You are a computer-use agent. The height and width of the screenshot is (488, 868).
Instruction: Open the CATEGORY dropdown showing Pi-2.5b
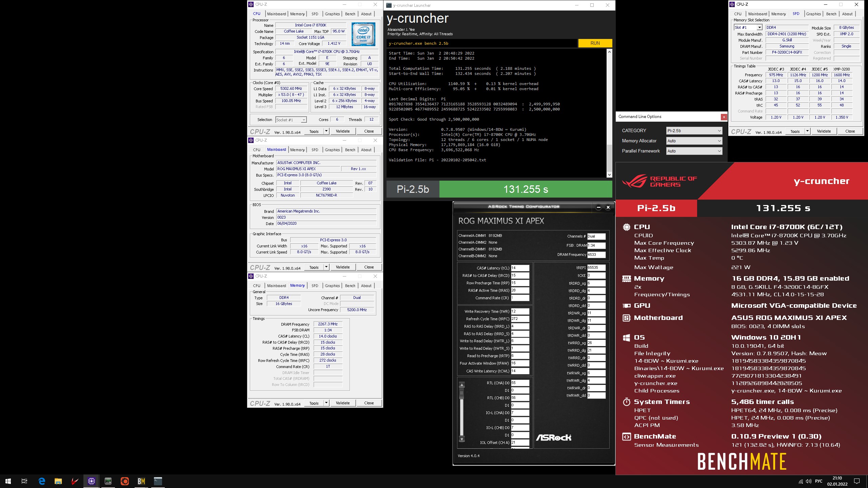click(x=694, y=131)
